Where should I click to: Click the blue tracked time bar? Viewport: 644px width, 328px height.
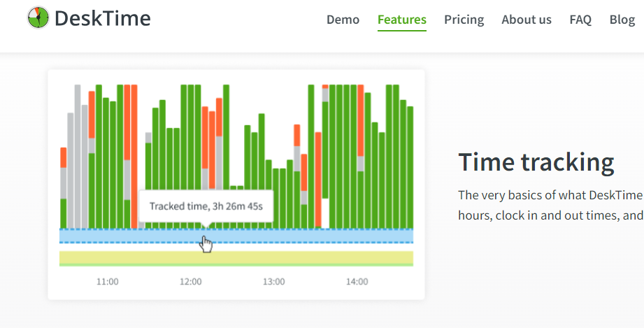coord(236,236)
